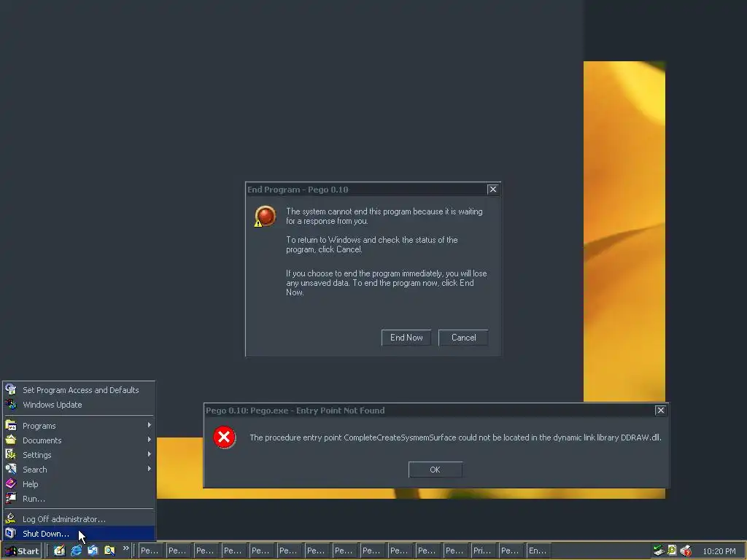Expand the Settings submenu arrow

click(149, 454)
